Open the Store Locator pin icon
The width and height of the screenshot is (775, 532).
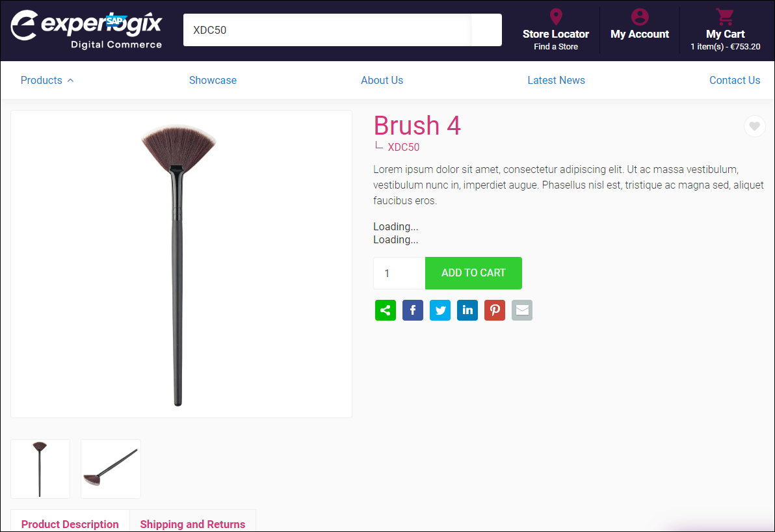click(x=556, y=17)
